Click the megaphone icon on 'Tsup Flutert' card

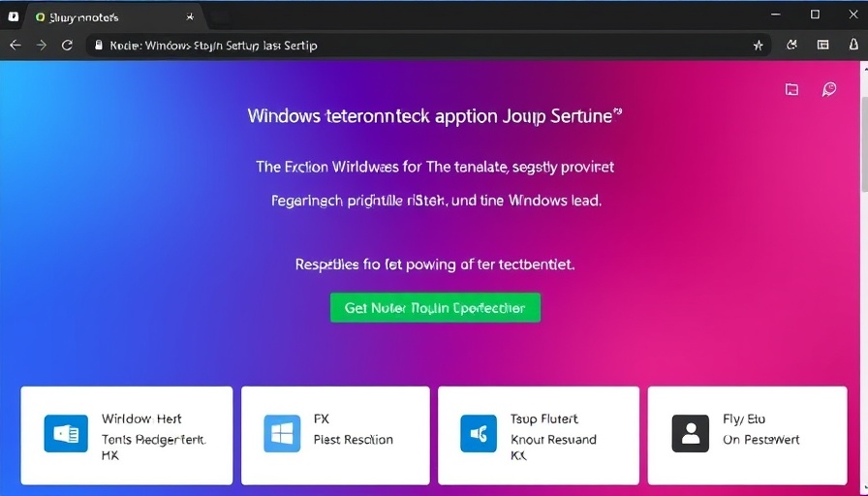click(x=479, y=433)
